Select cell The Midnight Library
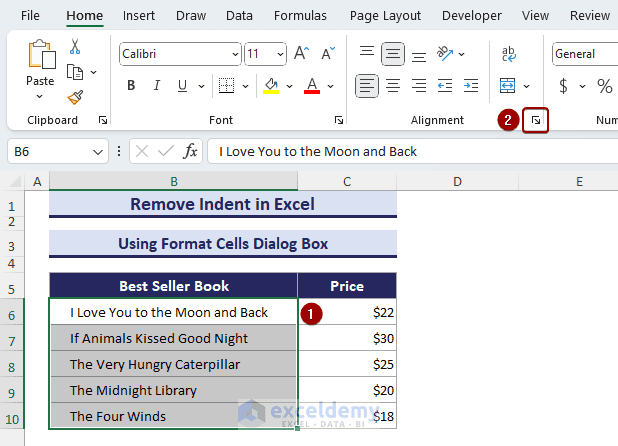Screen dimensions: 618x446 (173, 390)
